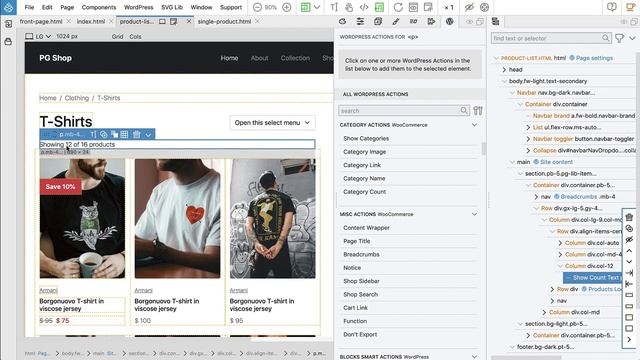This screenshot has width=640, height=360.
Task: Expand the Blocks Smart Actions section
Action: pyautogui.click(x=474, y=356)
